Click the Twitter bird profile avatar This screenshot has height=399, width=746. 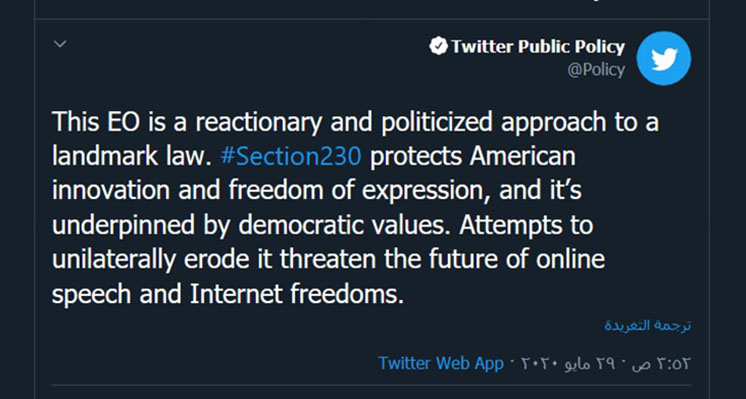coord(664,58)
